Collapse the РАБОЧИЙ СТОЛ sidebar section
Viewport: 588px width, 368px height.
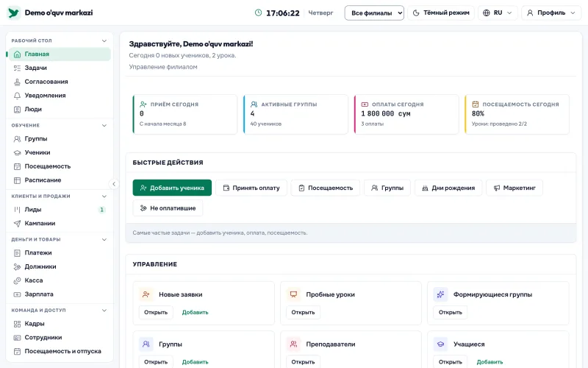(104, 41)
